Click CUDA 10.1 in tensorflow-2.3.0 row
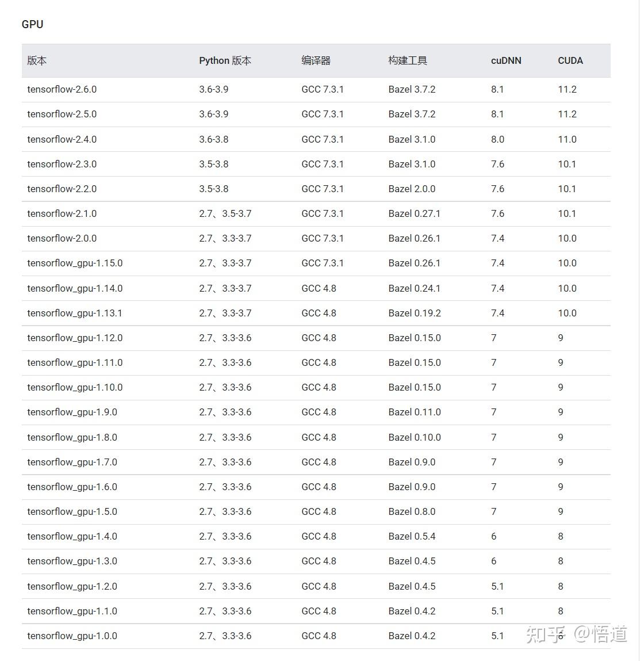 (x=567, y=164)
